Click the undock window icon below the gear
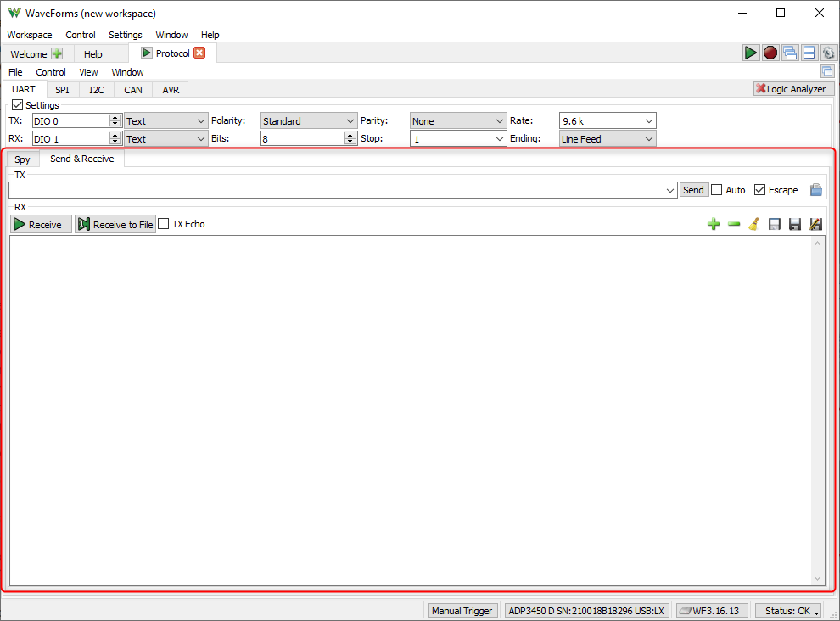 827,71
